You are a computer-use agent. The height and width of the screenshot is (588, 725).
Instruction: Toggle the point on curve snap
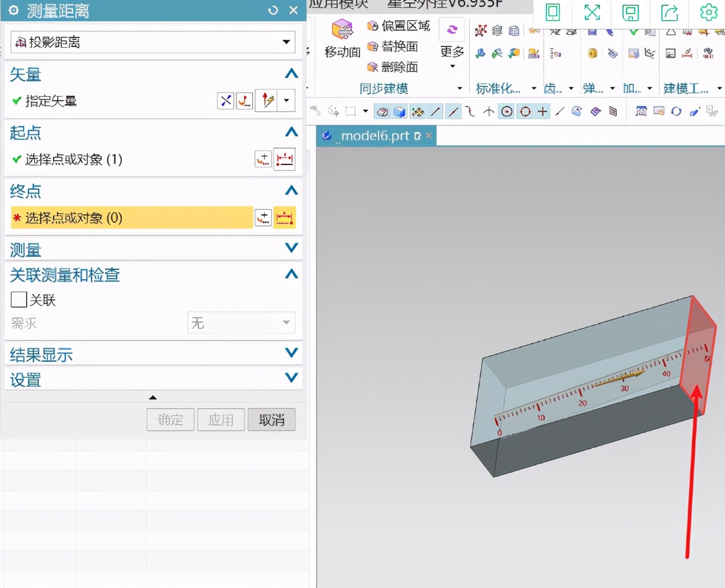(560, 111)
